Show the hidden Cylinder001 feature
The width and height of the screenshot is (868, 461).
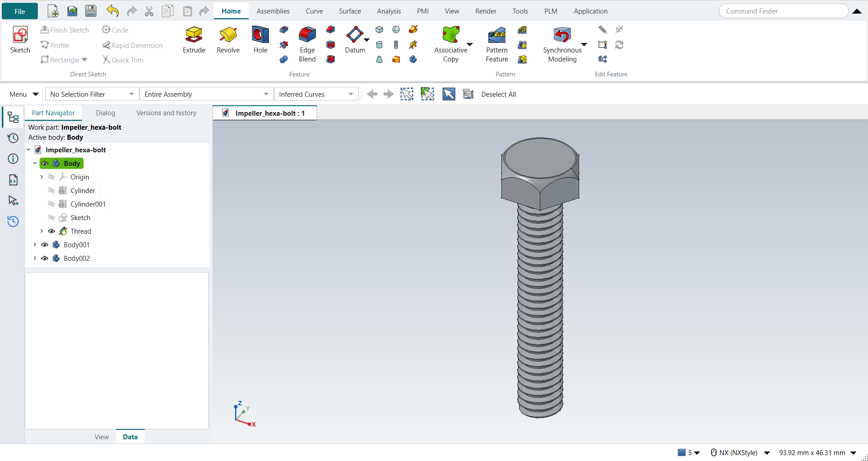[52, 204]
